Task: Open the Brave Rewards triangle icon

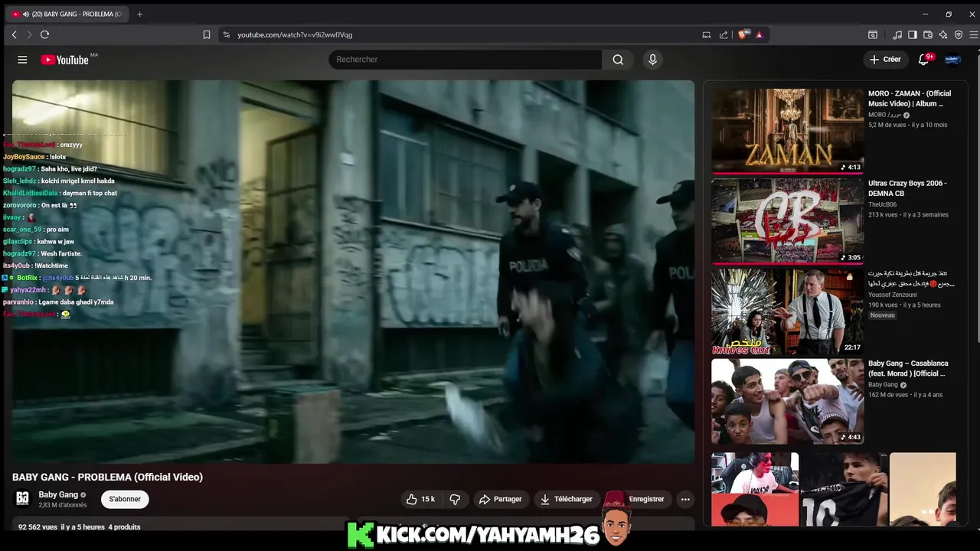Action: point(759,34)
